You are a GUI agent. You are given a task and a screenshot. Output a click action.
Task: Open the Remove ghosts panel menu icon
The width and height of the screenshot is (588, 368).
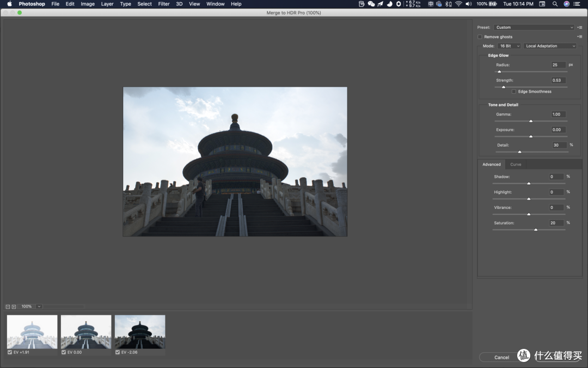click(580, 37)
